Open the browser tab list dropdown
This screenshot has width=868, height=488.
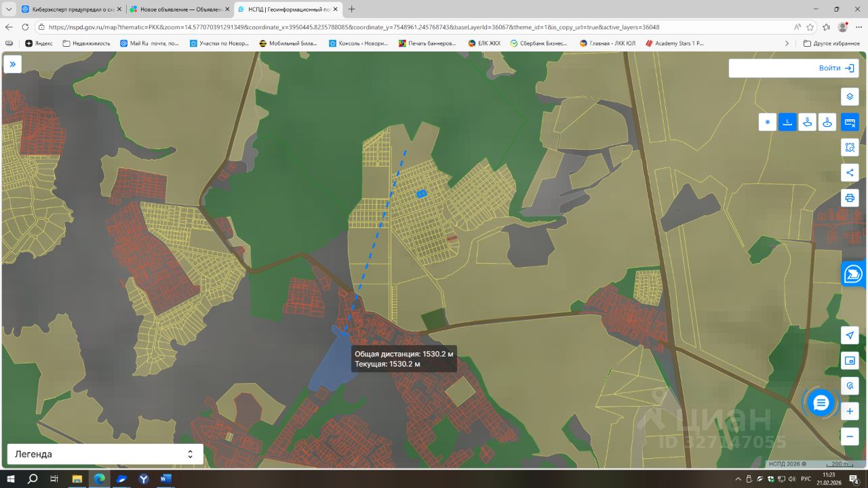pyautogui.click(x=9, y=9)
